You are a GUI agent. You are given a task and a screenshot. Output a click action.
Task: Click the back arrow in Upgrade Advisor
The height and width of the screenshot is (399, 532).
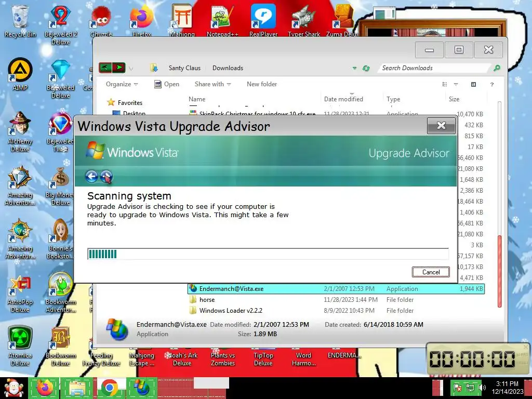pos(91,177)
